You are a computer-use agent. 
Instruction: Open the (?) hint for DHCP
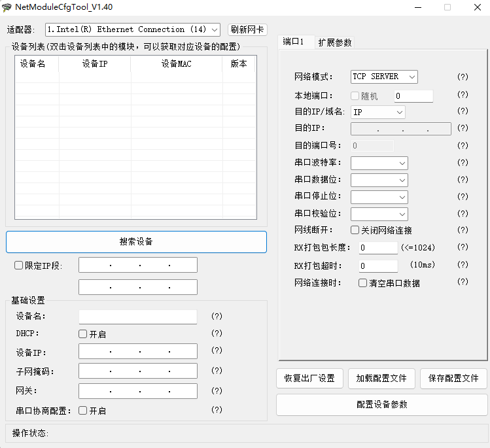point(217,334)
